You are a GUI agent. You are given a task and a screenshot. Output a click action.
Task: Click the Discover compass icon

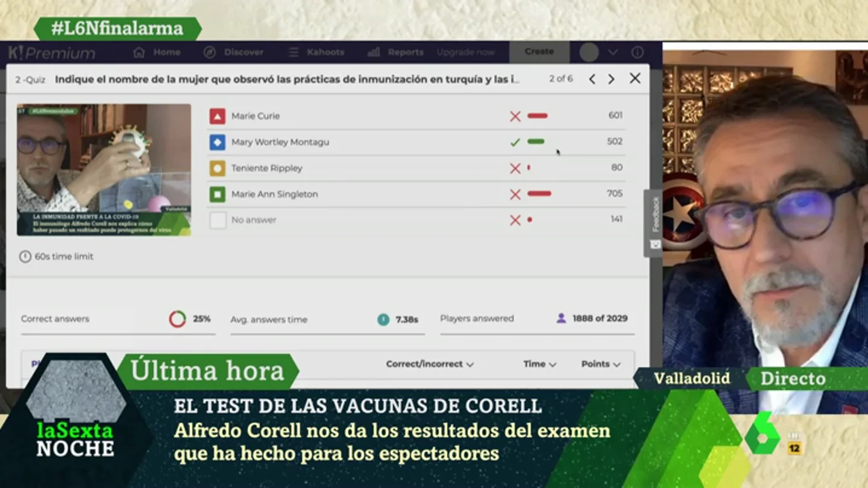(x=210, y=52)
